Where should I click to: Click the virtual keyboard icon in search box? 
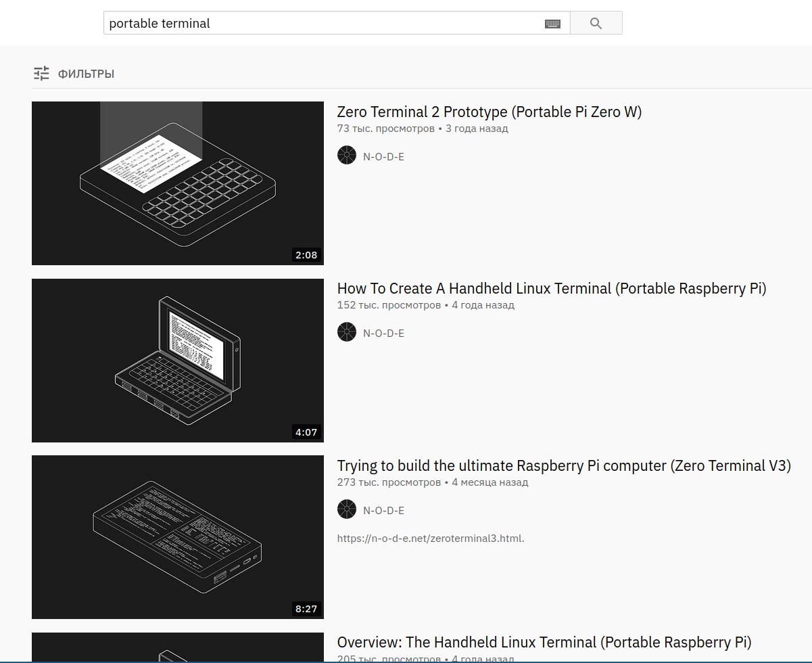552,24
